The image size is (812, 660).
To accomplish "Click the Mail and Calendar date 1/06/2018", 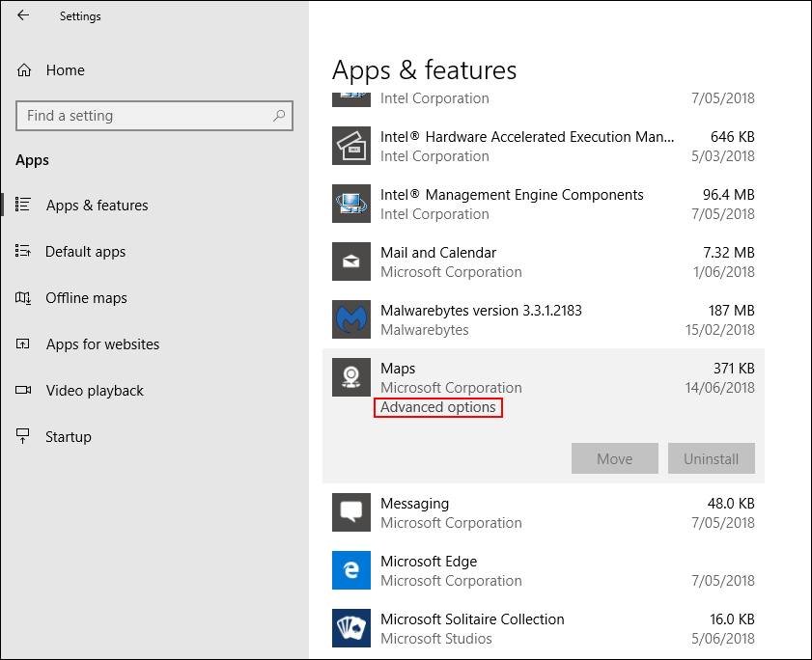I will (724, 272).
